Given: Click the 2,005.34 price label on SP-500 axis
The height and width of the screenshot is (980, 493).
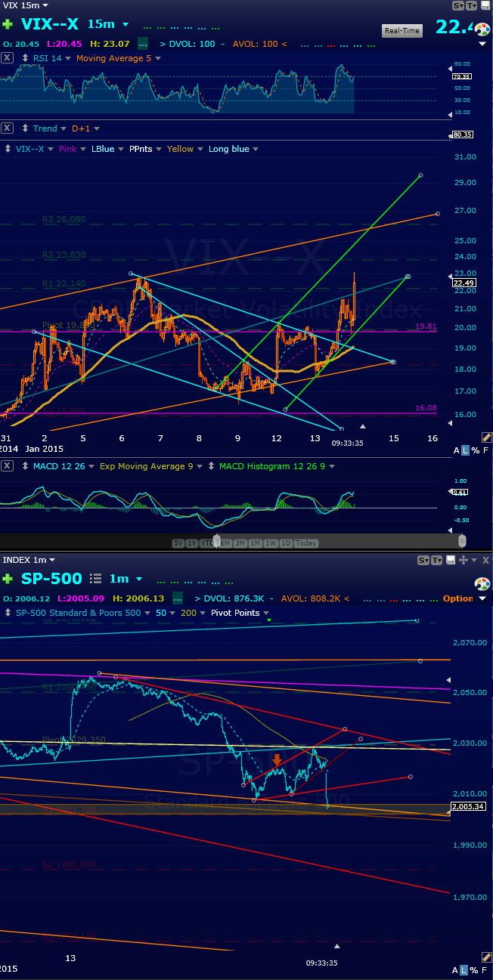Looking at the screenshot, I should coord(467,807).
